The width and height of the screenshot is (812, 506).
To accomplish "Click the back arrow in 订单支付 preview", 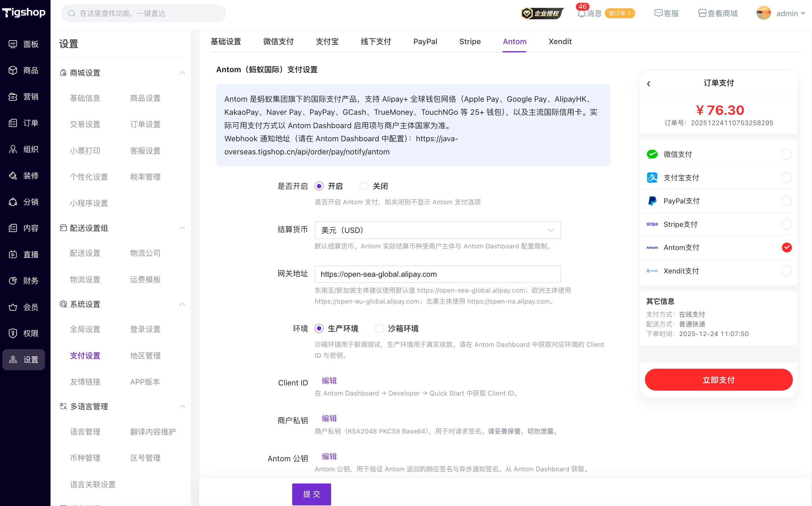I will [649, 84].
